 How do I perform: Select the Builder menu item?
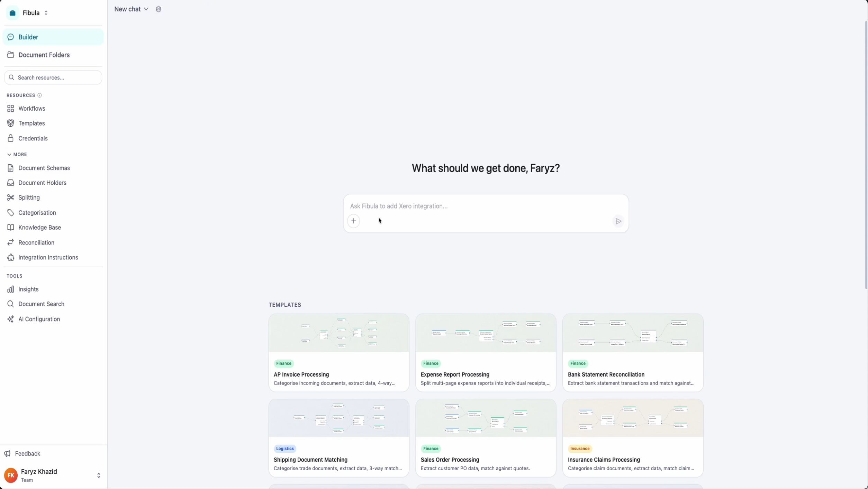[53, 37]
